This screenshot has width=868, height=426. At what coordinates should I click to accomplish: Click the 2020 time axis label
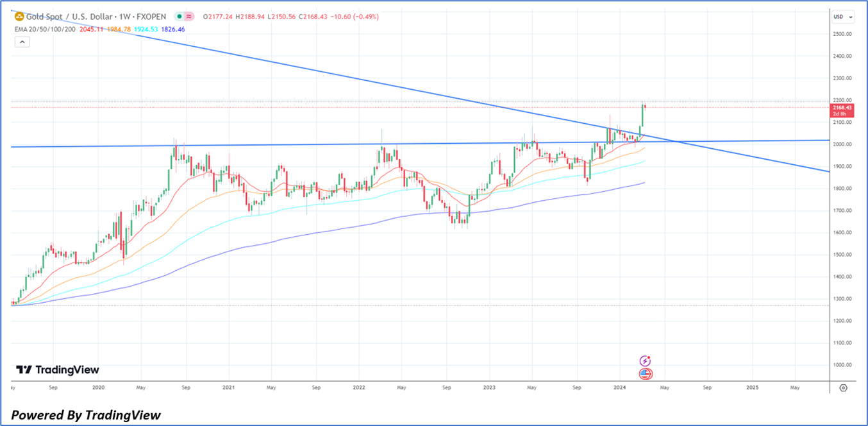(98, 388)
